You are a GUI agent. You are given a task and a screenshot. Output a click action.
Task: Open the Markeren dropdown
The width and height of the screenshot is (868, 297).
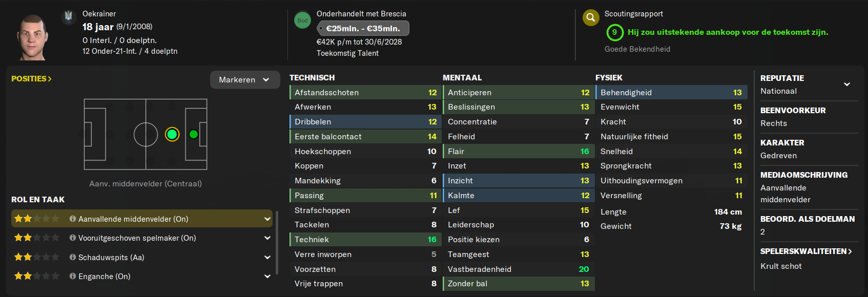pyautogui.click(x=245, y=80)
